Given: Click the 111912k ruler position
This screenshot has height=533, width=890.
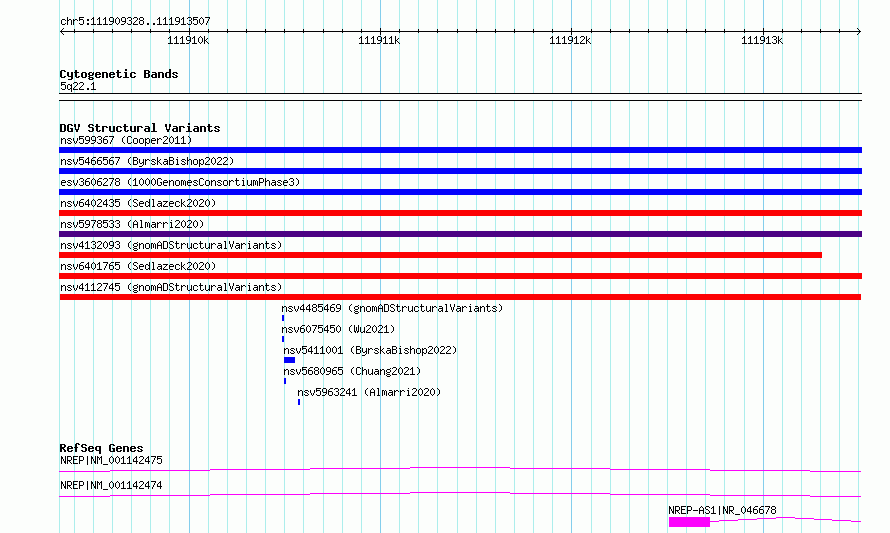Looking at the screenshot, I should click(570, 40).
